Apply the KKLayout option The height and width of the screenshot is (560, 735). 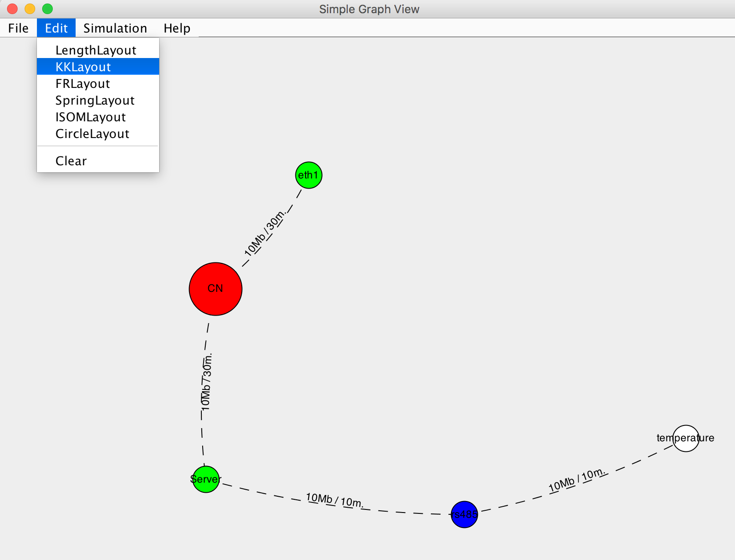(84, 67)
